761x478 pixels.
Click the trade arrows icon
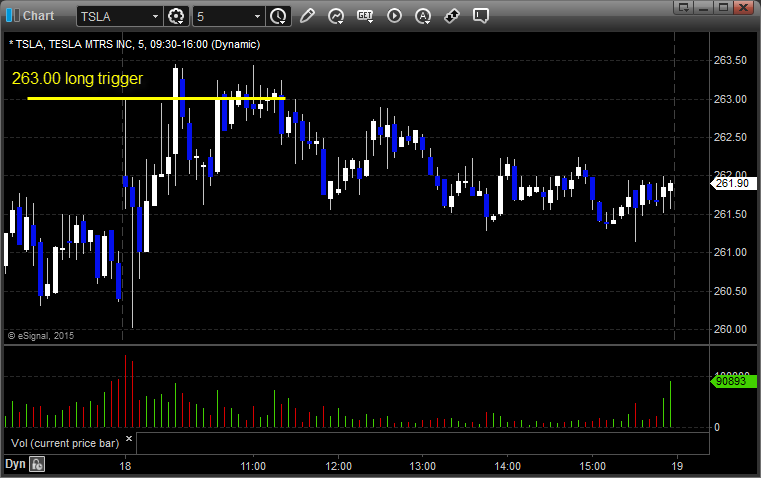point(452,16)
